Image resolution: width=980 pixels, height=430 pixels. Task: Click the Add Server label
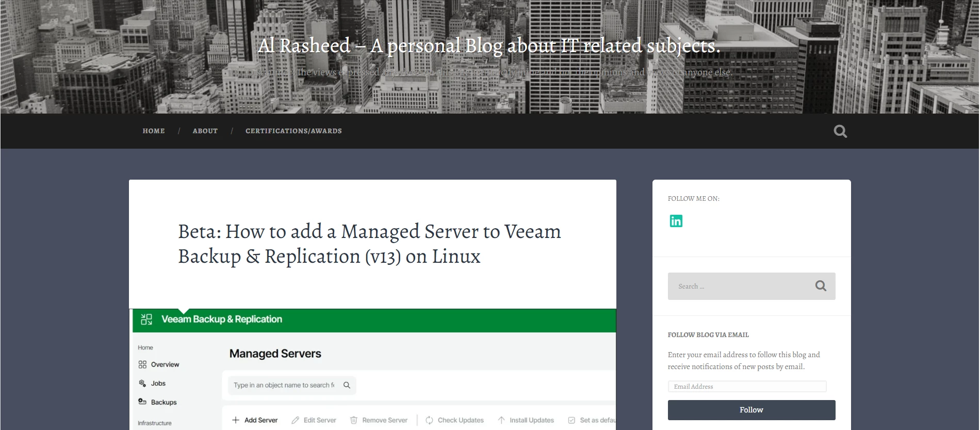261,420
